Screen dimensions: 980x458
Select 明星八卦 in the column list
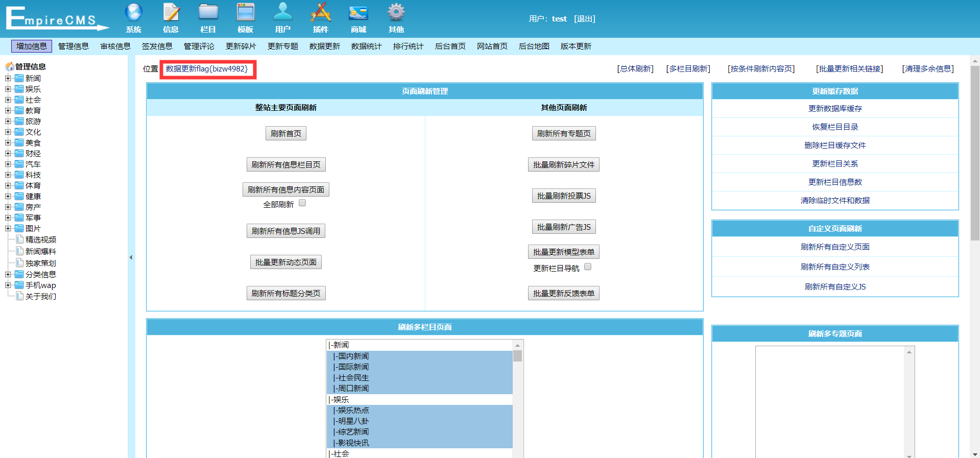419,421
